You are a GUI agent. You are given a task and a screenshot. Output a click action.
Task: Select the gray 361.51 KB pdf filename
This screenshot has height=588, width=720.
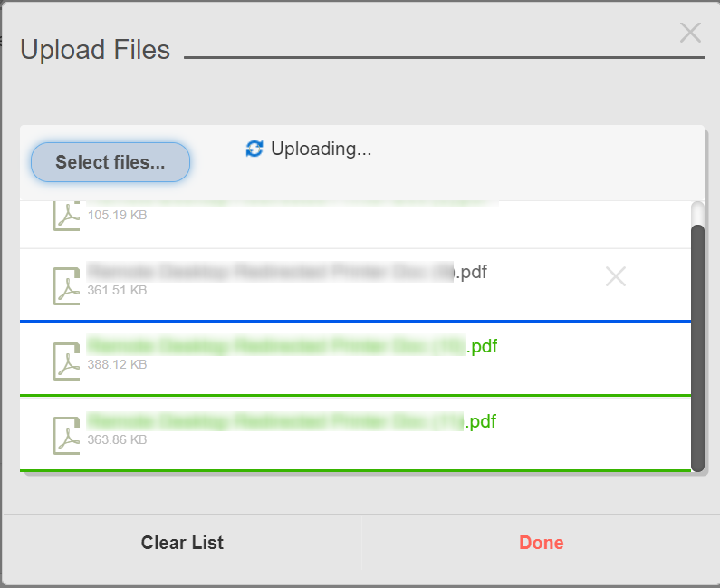pyautogui.click(x=287, y=272)
